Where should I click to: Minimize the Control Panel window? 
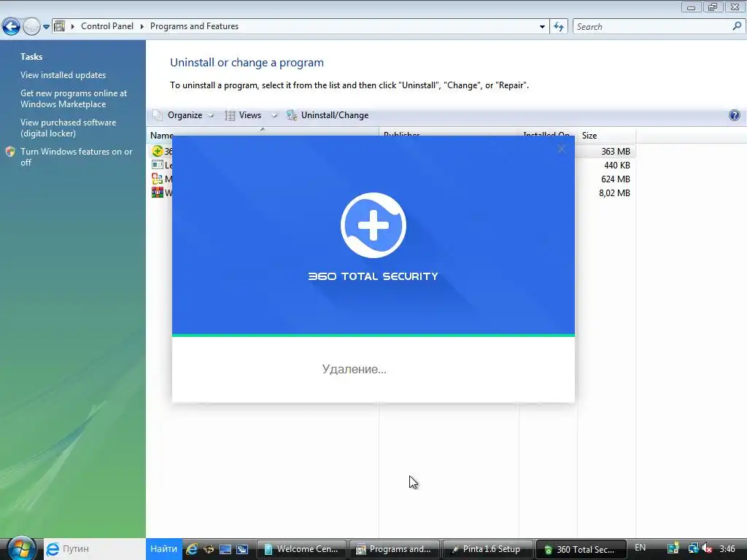point(692,7)
